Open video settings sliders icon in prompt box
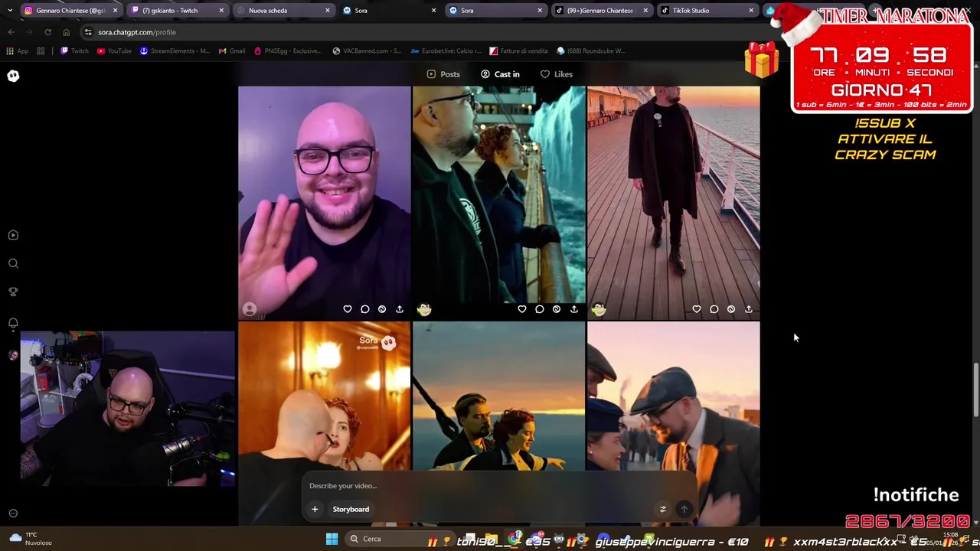980x551 pixels. pos(663,509)
